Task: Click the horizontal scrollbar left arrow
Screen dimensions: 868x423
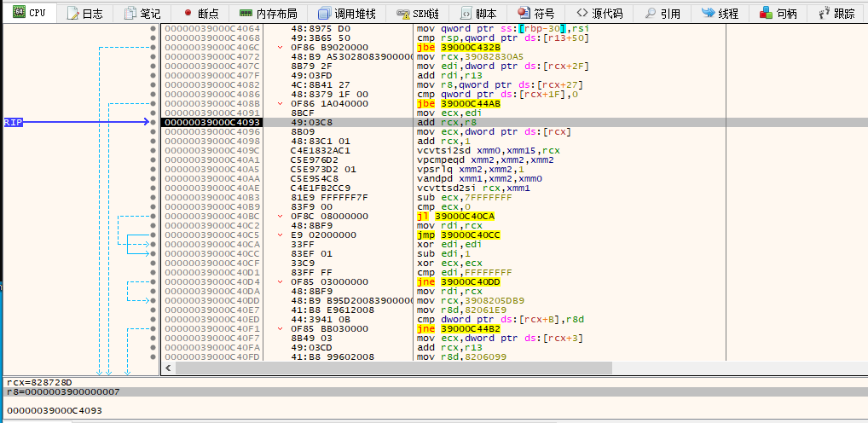Action: (168, 368)
